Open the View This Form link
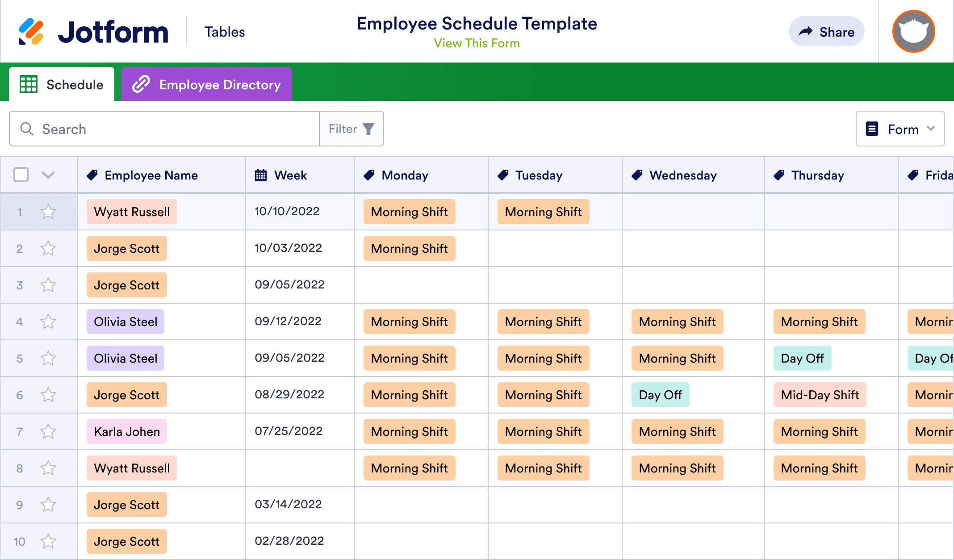The image size is (954, 560). click(x=477, y=43)
